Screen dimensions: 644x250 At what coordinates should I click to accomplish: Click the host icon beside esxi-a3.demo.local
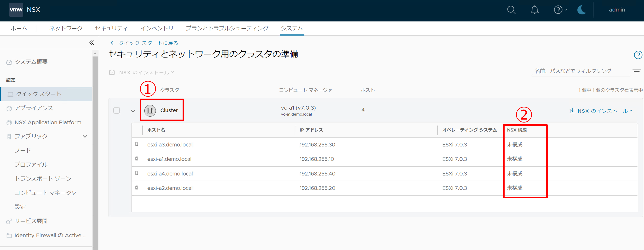pyautogui.click(x=137, y=144)
